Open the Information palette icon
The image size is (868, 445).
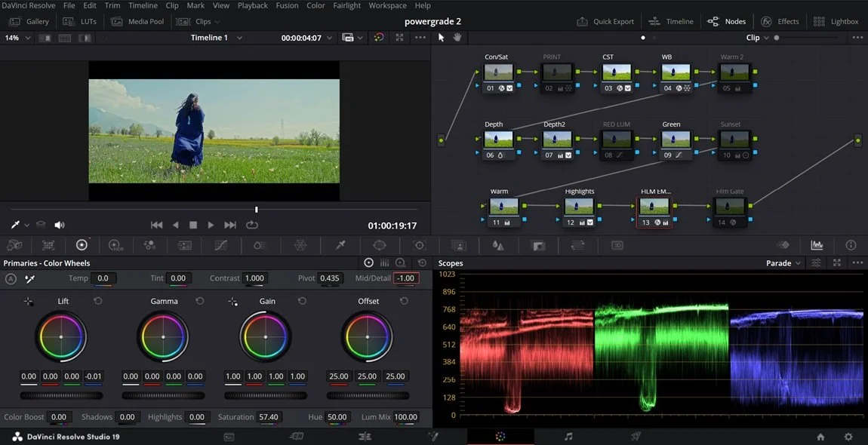(851, 245)
